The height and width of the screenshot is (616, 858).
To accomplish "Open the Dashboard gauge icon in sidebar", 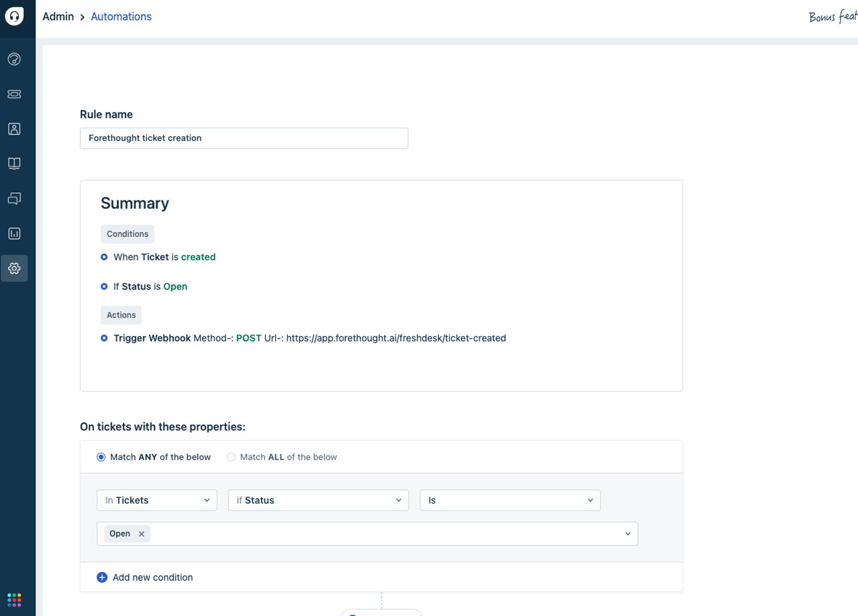I will [14, 59].
